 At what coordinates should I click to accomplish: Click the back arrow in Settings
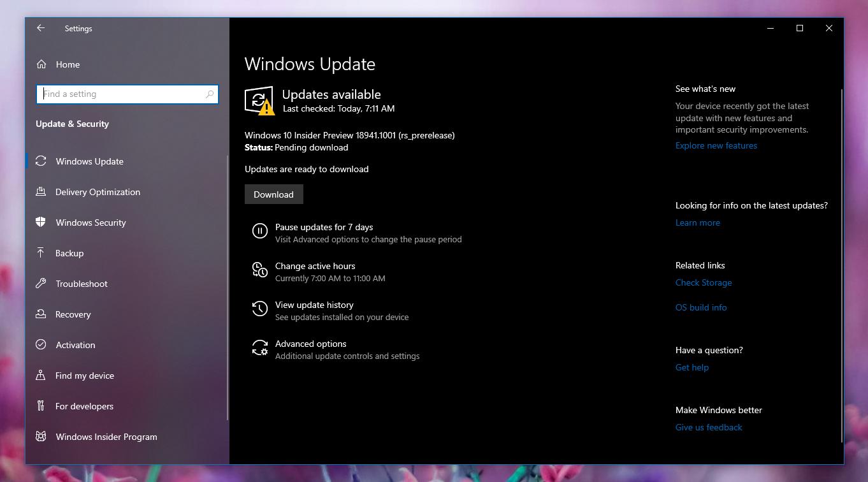41,28
